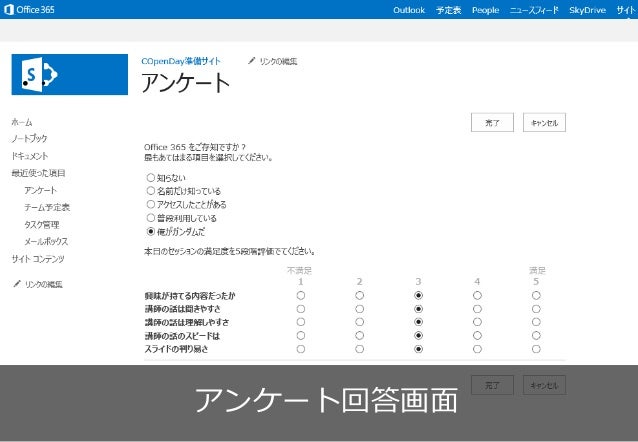
Task: Rate スライドの判り易さ as 5
Action: point(536,349)
